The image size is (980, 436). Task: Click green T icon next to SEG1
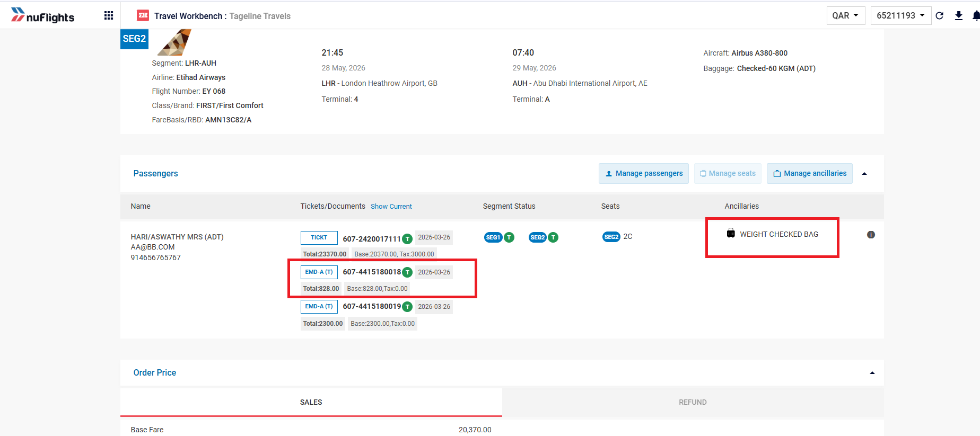click(x=509, y=237)
